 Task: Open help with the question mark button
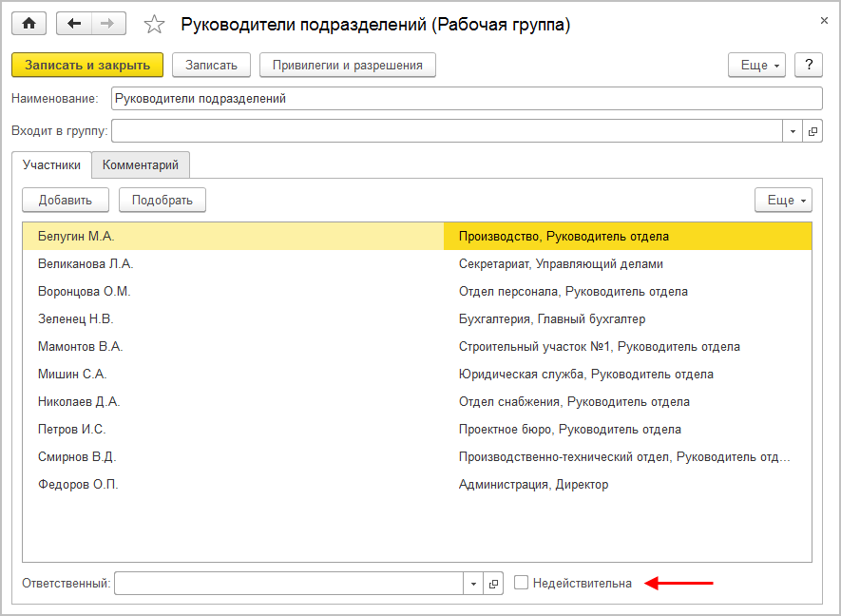(808, 65)
